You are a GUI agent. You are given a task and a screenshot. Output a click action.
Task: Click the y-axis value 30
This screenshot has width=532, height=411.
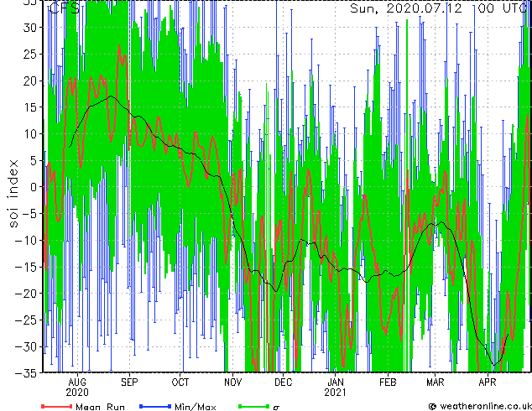(30, 28)
